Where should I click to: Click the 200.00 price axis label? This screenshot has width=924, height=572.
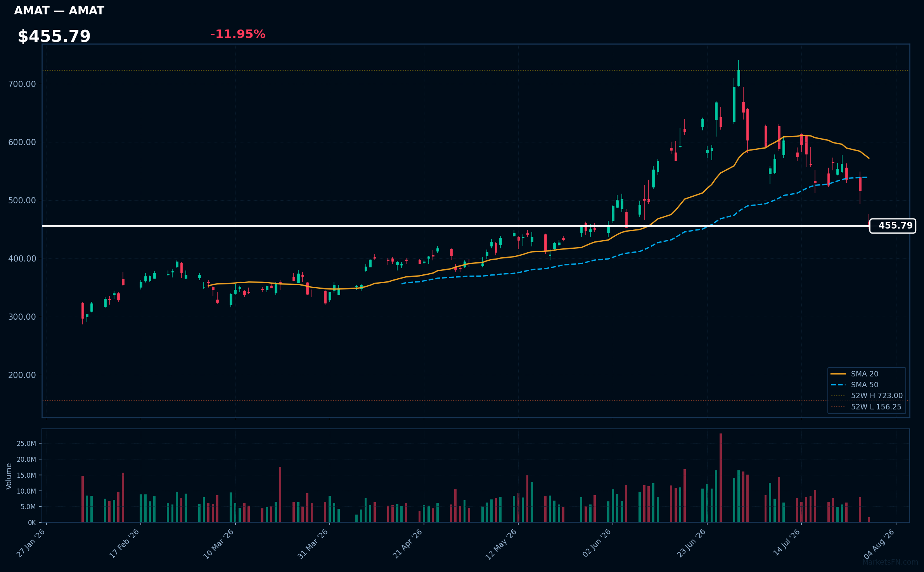tap(22, 375)
